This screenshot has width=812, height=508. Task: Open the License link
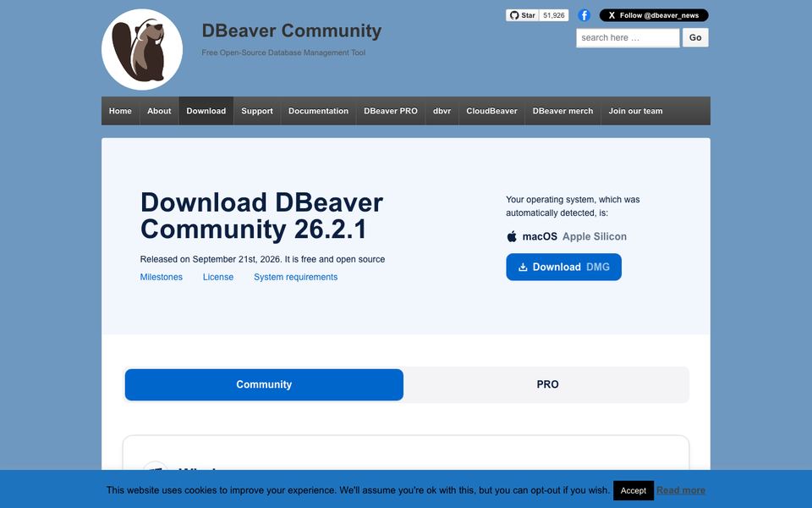pos(218,277)
